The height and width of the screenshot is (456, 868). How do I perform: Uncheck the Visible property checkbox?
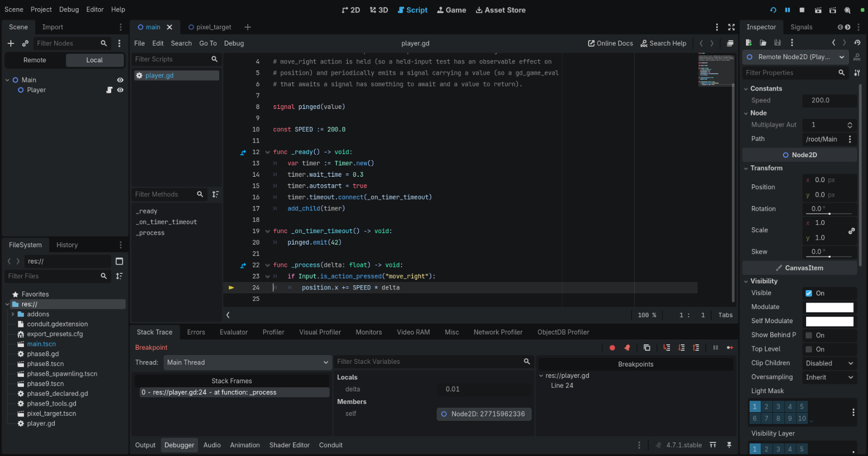(x=809, y=293)
